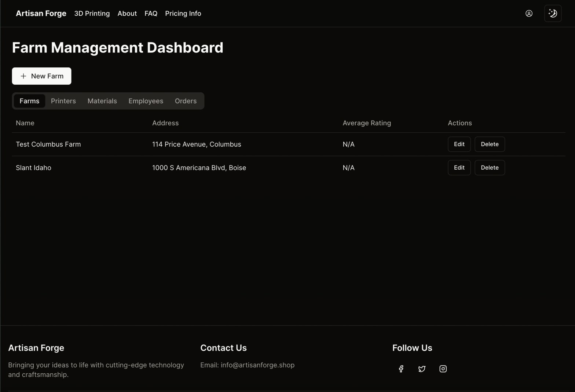Viewport: 575px width, 392px height.
Task: Delete the Slant Idaho farm
Action: 490,167
